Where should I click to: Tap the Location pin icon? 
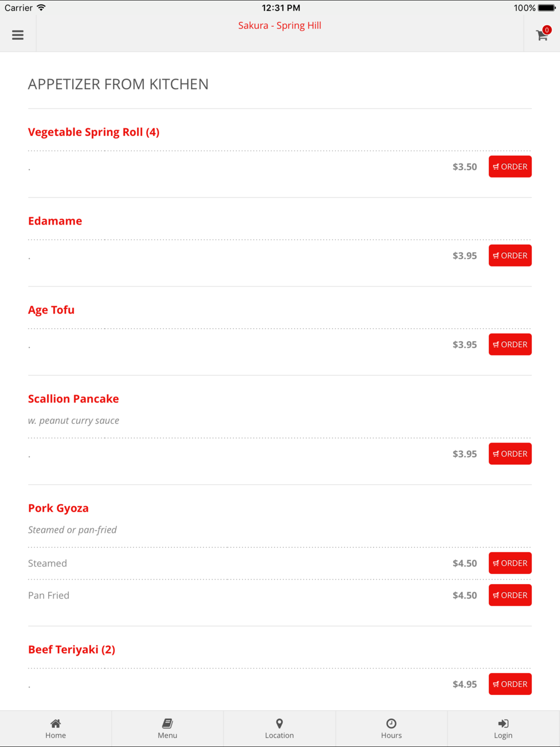[x=279, y=723]
